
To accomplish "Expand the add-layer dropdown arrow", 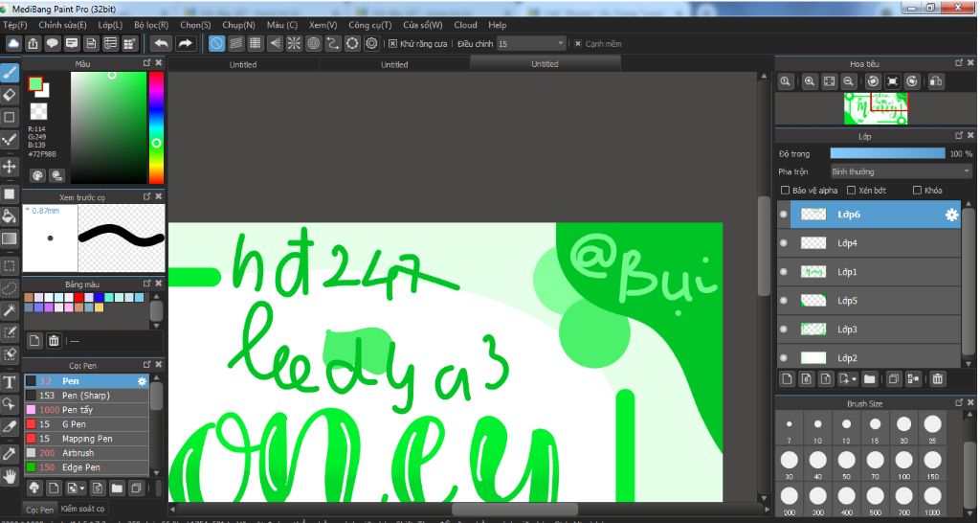I will click(854, 379).
